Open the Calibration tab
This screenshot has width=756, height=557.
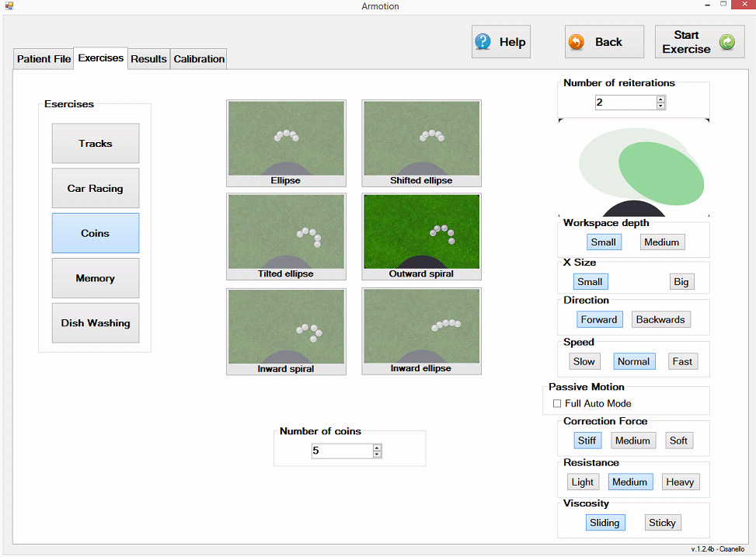tap(199, 59)
